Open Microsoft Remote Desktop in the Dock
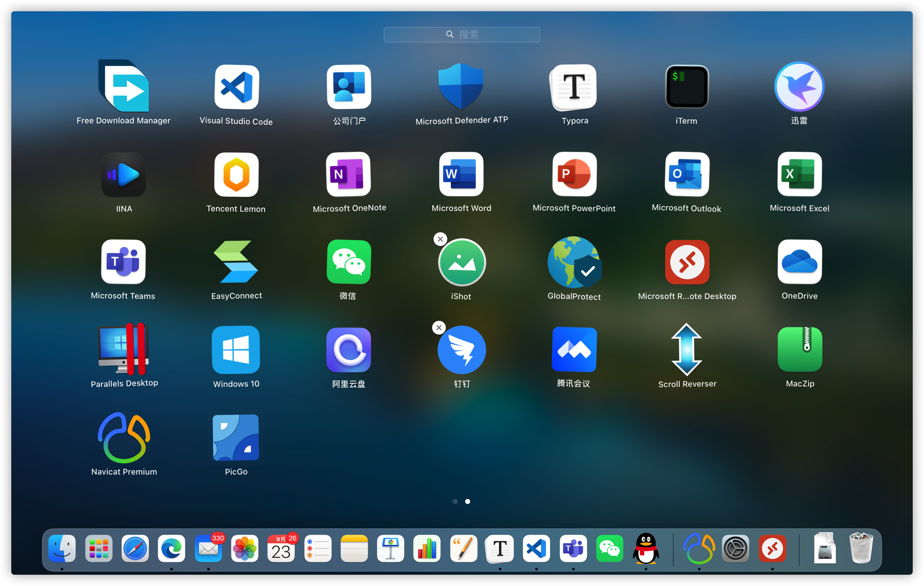The width and height of the screenshot is (924, 586). pyautogui.click(x=773, y=548)
